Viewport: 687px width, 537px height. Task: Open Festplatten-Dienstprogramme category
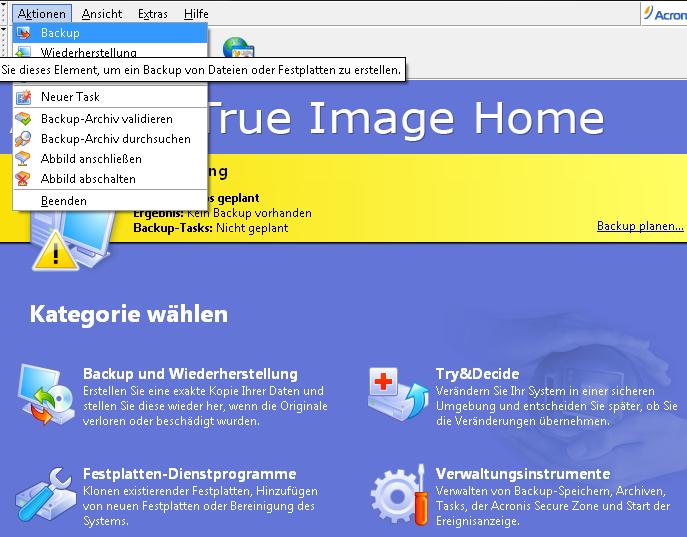click(x=189, y=474)
